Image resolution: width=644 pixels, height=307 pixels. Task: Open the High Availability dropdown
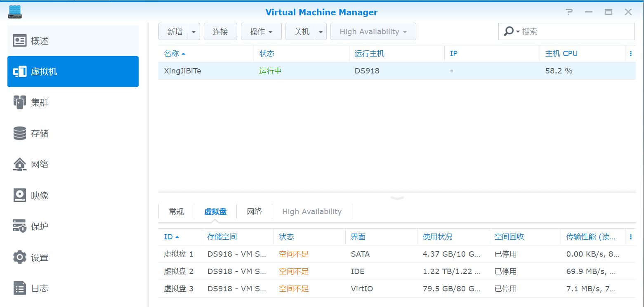[x=373, y=31]
